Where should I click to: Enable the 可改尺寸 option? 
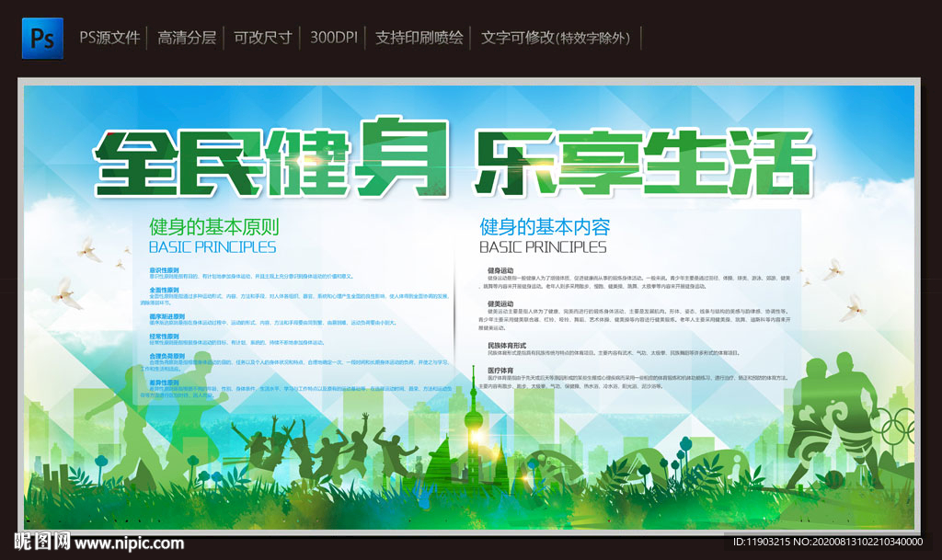(265, 38)
